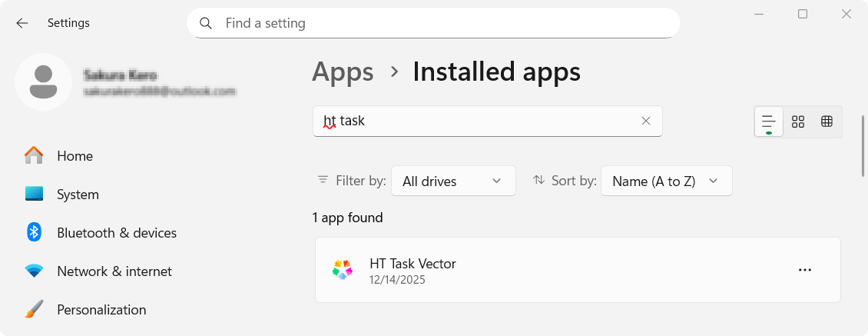Expand the Sort by Name dropdown

point(666,181)
